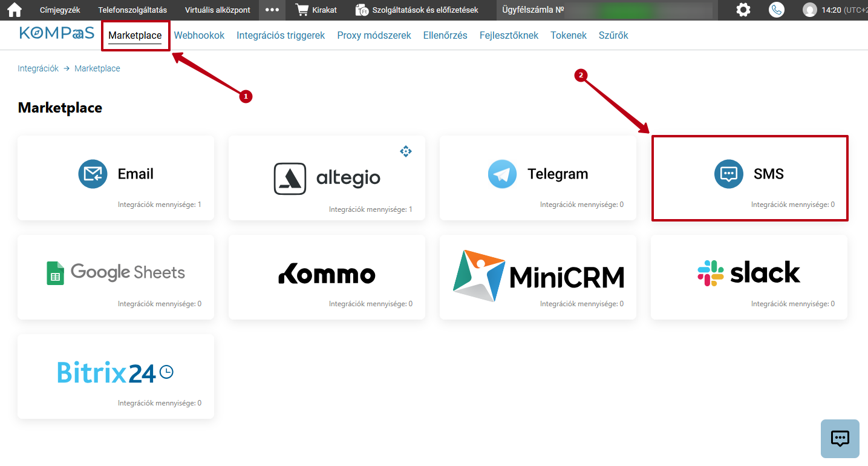The width and height of the screenshot is (868, 466).
Task: Click the Google Sheets icon
Action: pyautogui.click(x=55, y=273)
